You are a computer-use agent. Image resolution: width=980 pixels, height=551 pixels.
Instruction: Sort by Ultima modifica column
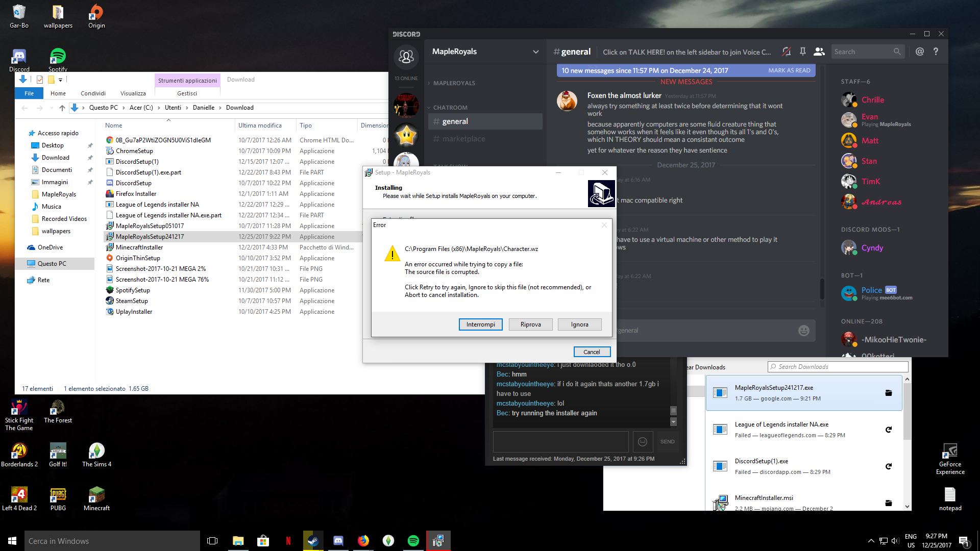point(260,126)
